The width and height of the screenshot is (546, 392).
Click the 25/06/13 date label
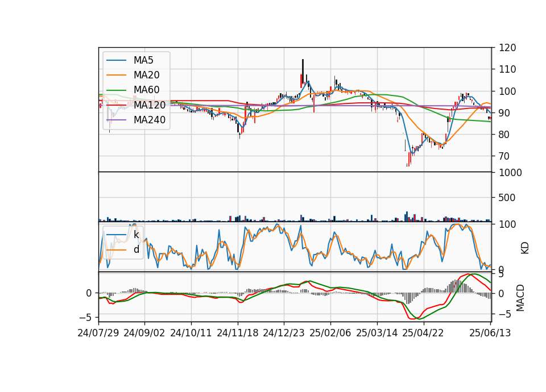pyautogui.click(x=490, y=333)
